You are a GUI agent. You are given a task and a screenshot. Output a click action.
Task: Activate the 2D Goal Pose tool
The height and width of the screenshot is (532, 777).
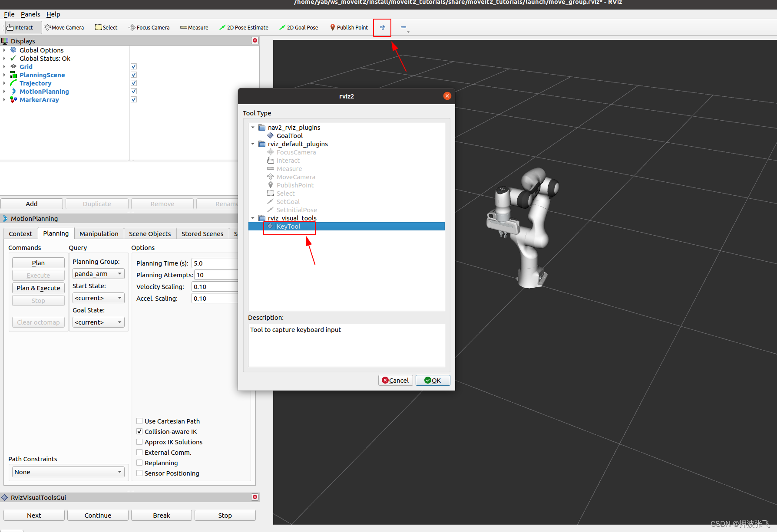(x=298, y=27)
